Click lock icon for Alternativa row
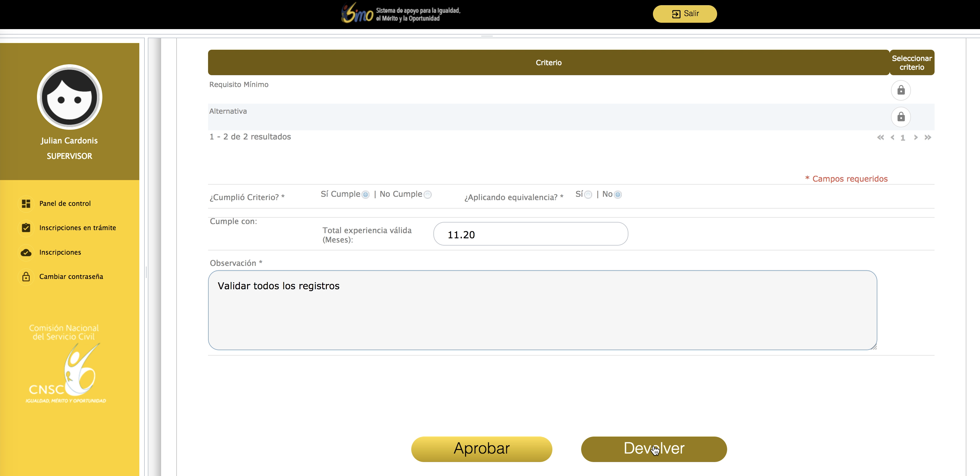Image resolution: width=980 pixels, height=476 pixels. click(900, 116)
